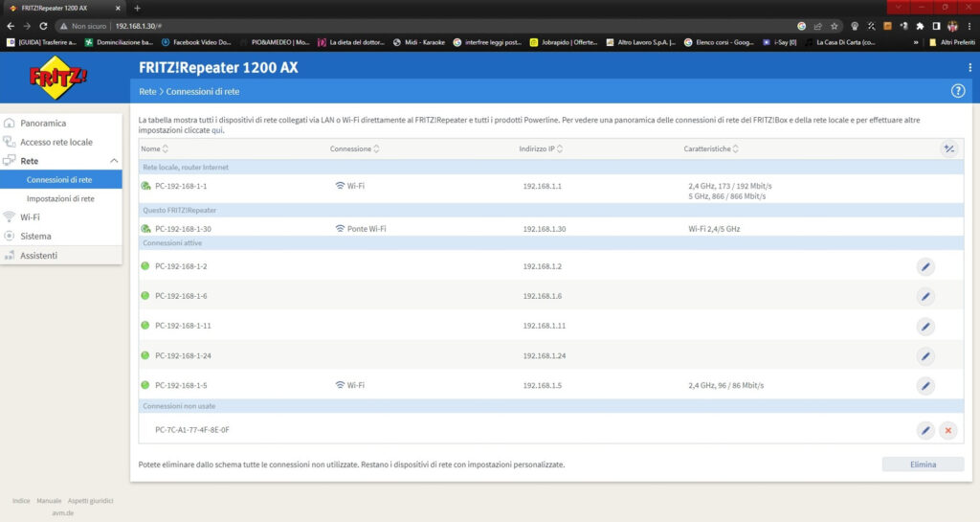Click the IP address 192.168.1.1
Screen dimensions: 980x522
542,187
